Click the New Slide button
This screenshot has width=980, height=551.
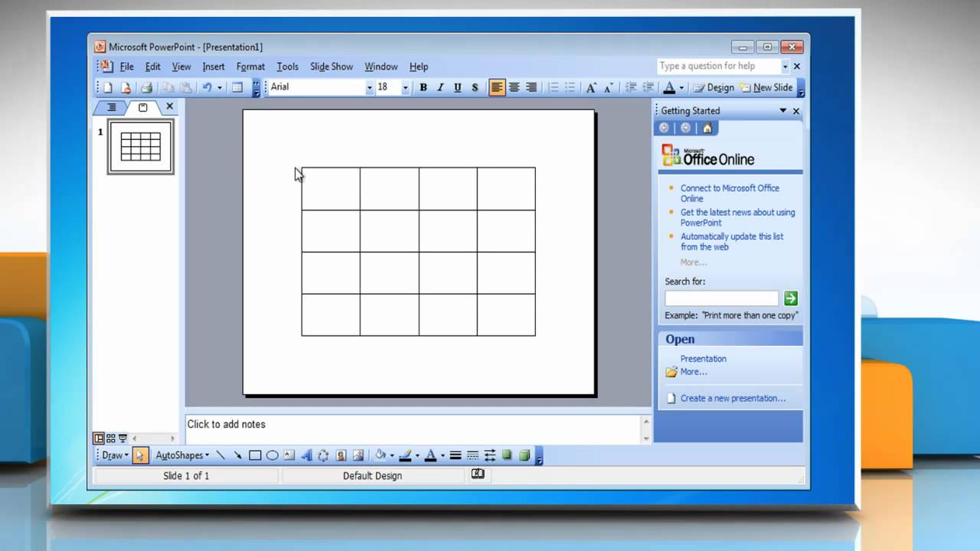pyautogui.click(x=766, y=87)
